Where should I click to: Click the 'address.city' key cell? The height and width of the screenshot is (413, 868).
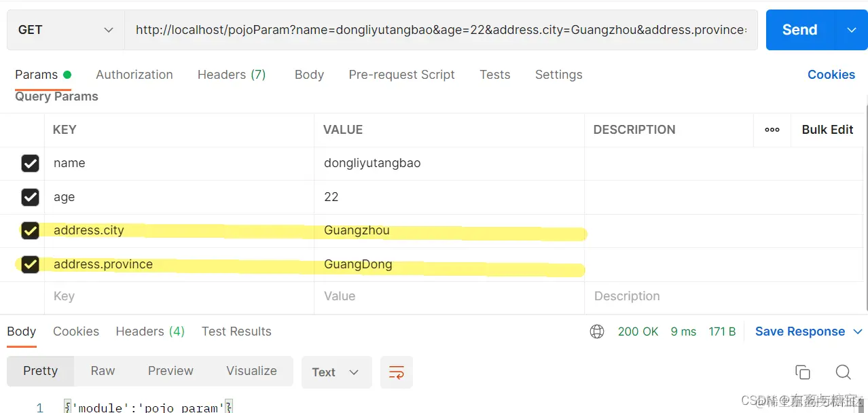pos(179,231)
